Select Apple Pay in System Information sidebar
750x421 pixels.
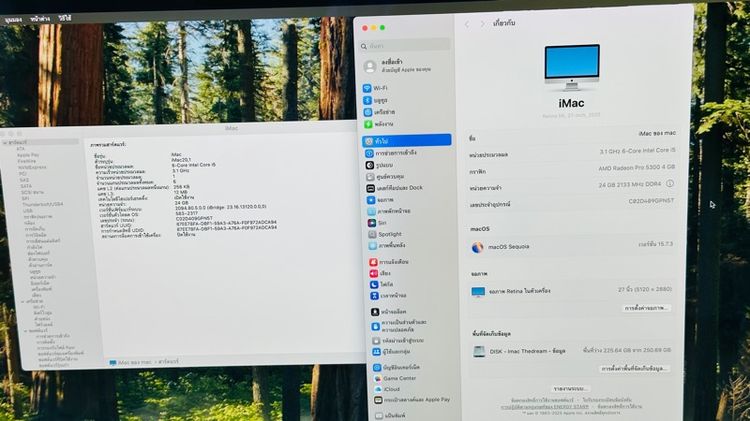28,155
